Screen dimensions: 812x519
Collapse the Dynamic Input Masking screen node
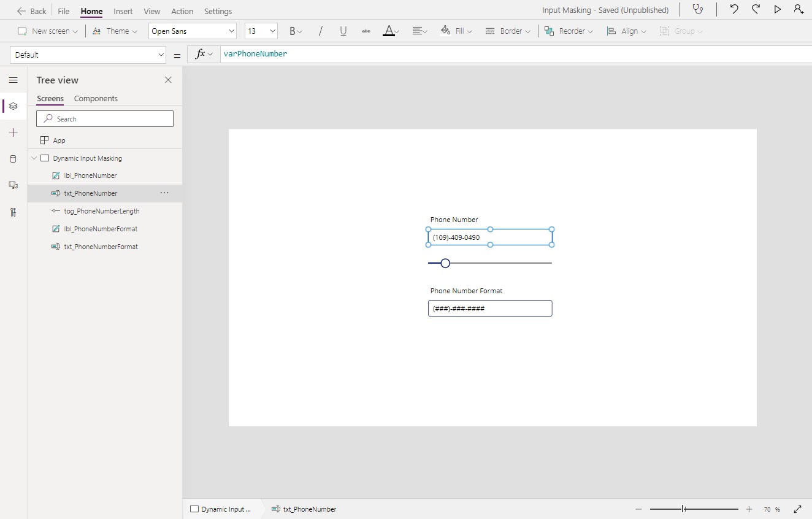click(x=34, y=158)
